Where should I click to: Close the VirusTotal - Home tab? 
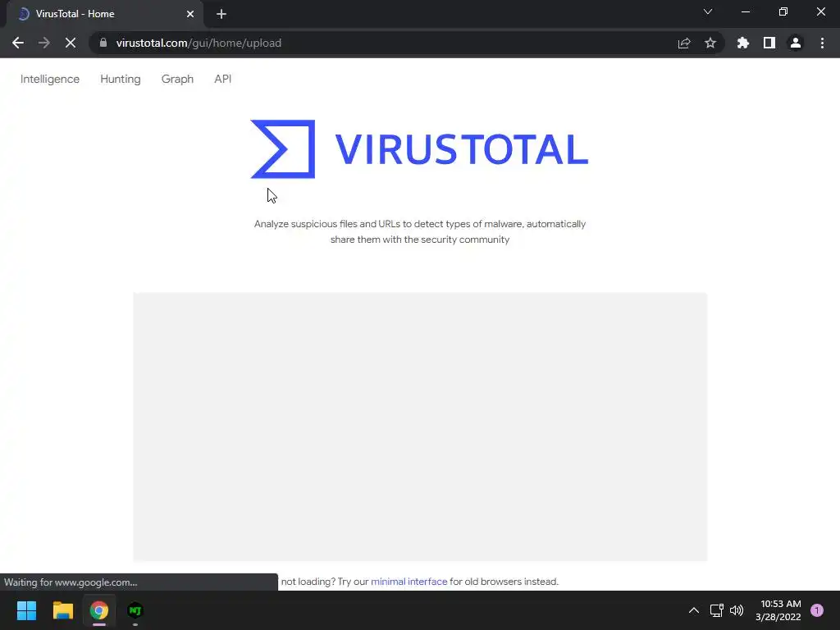point(190,14)
